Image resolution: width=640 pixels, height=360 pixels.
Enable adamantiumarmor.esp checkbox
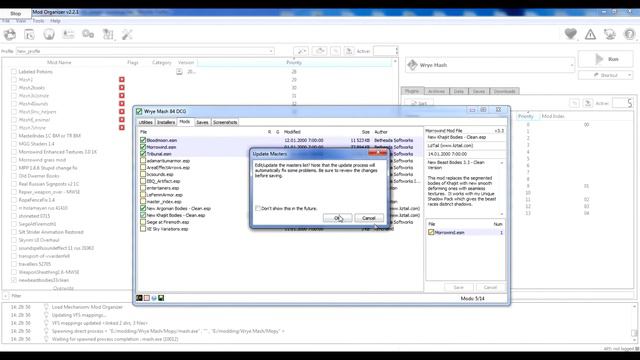coord(143,161)
